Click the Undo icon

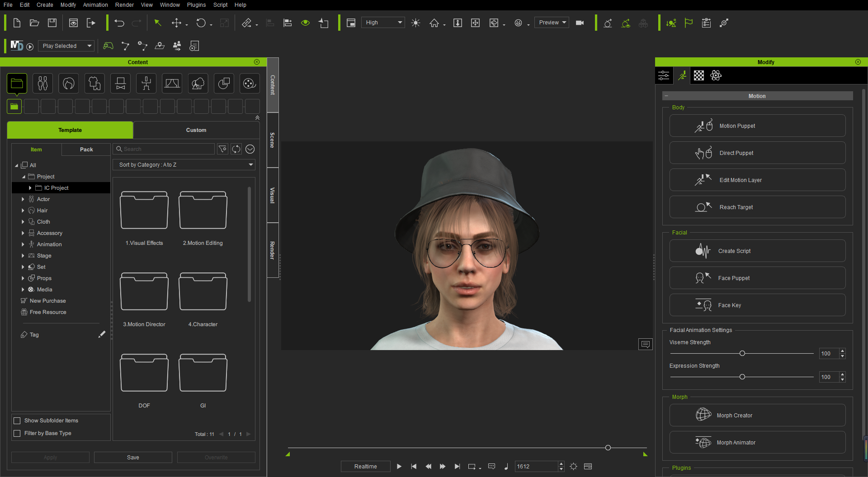coord(119,23)
